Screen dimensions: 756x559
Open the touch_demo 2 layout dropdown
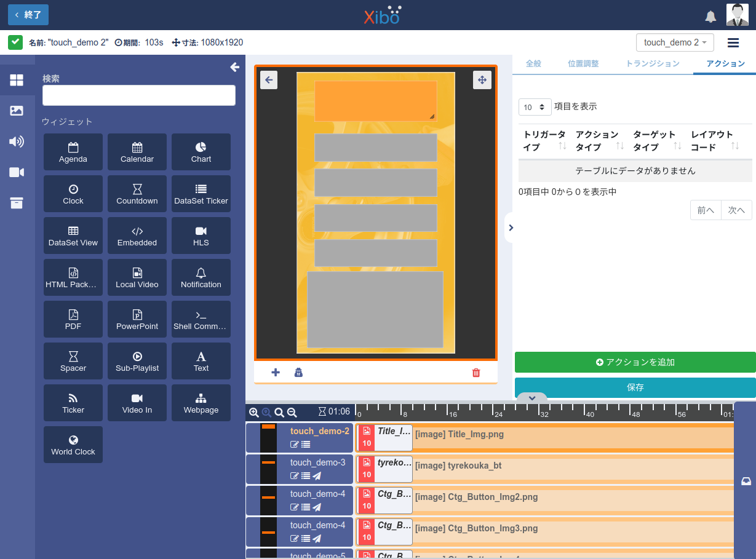pos(675,42)
